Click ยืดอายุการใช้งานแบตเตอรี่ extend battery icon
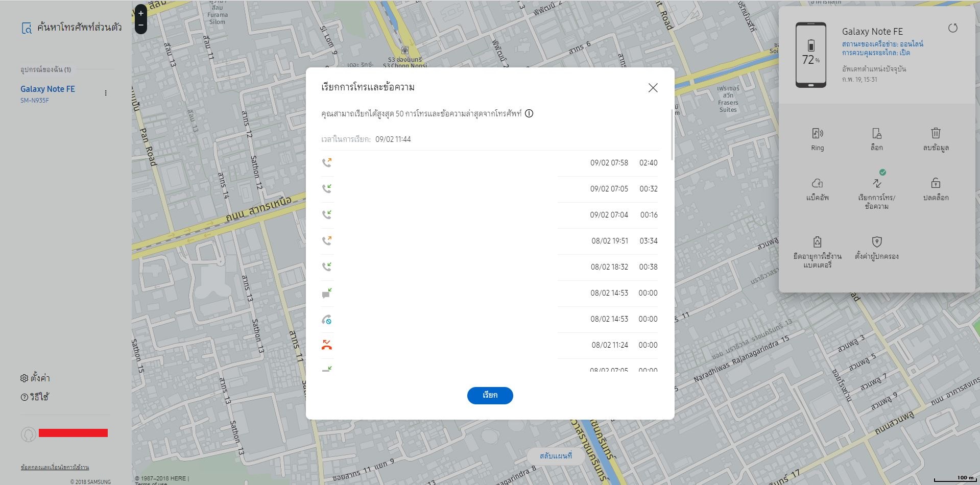The height and width of the screenshot is (485, 980). pos(817,241)
